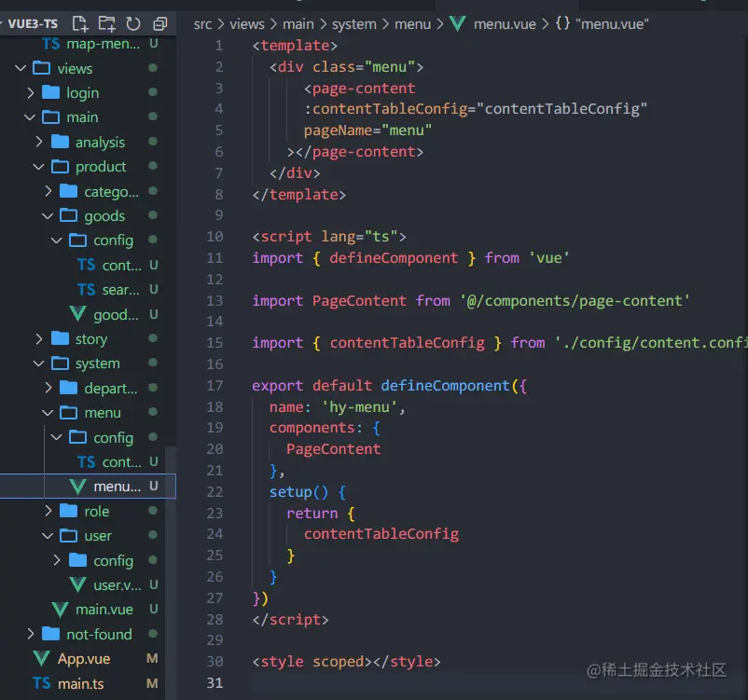Select the main breadcrumb segment
The image size is (748, 700).
tap(298, 24)
